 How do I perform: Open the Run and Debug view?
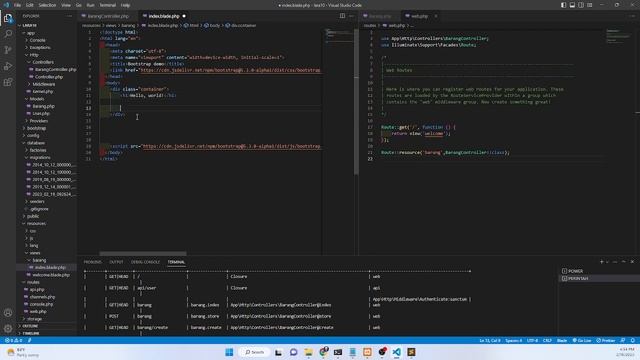pyautogui.click(x=8, y=66)
